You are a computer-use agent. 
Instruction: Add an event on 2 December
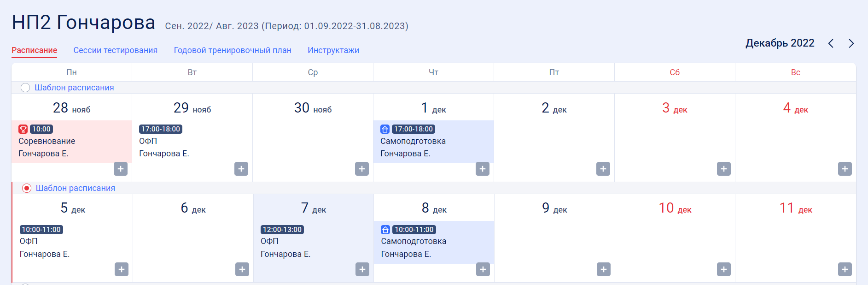click(603, 169)
